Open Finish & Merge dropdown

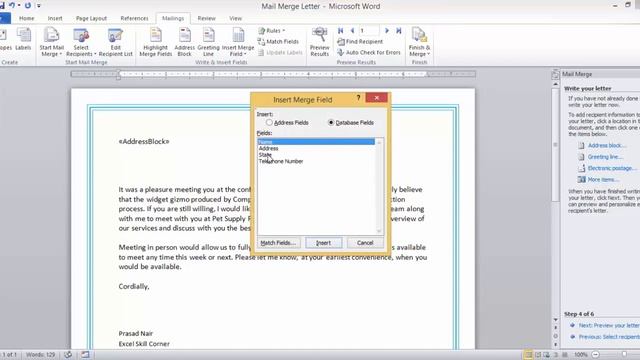click(x=419, y=42)
